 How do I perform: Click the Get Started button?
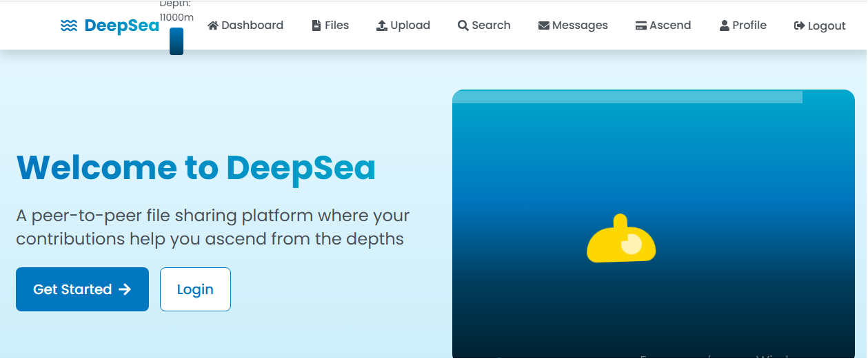[82, 289]
